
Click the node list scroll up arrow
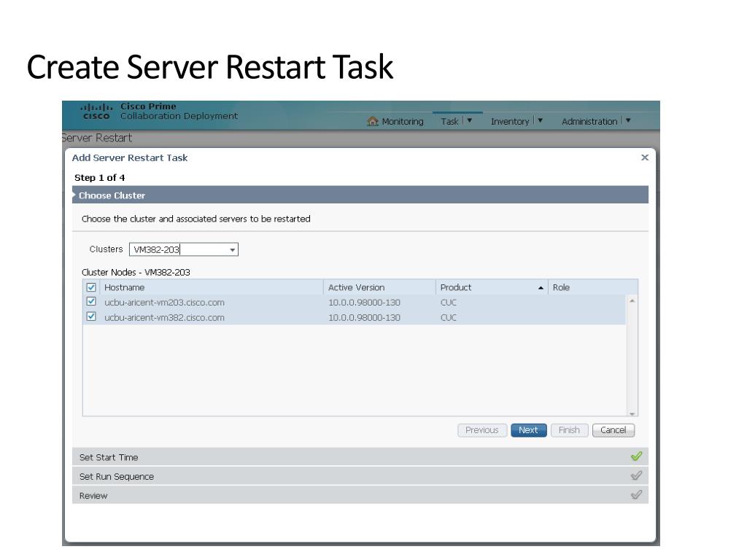(x=632, y=300)
